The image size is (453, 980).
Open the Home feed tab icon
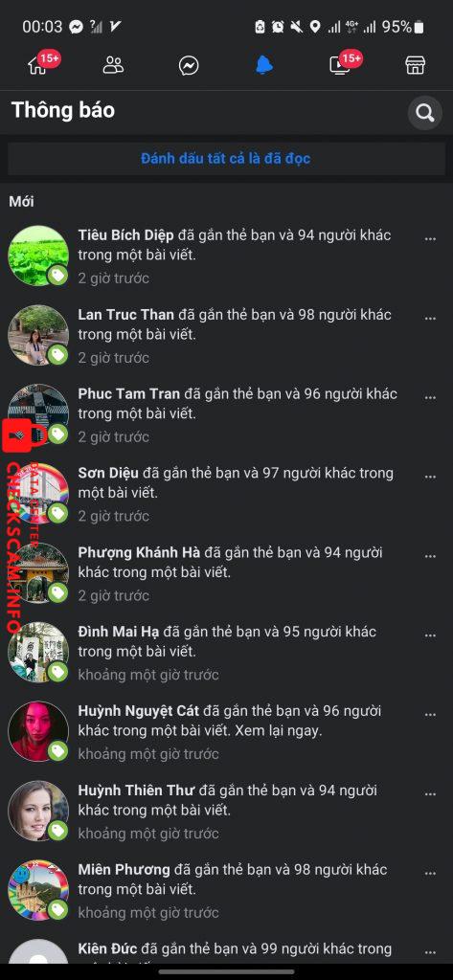[x=37, y=65]
